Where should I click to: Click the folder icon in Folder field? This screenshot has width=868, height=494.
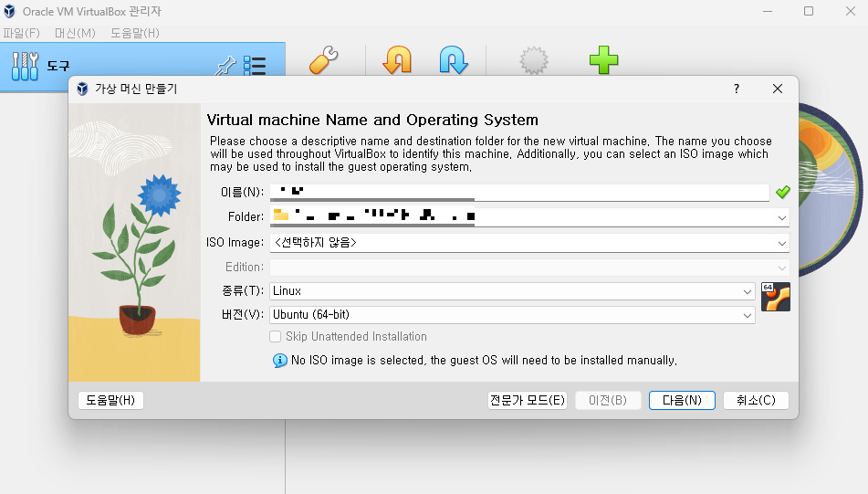[281, 215]
